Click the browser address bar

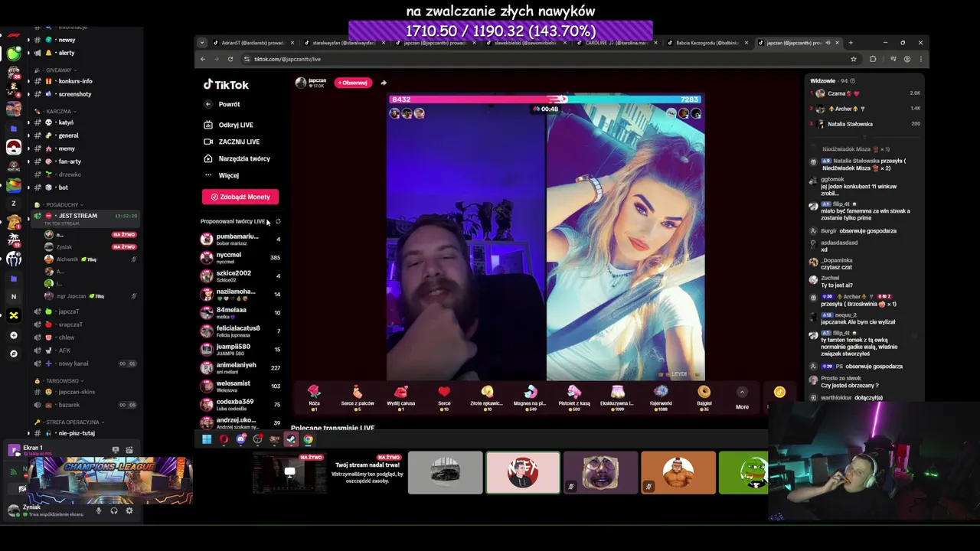tap(544, 59)
